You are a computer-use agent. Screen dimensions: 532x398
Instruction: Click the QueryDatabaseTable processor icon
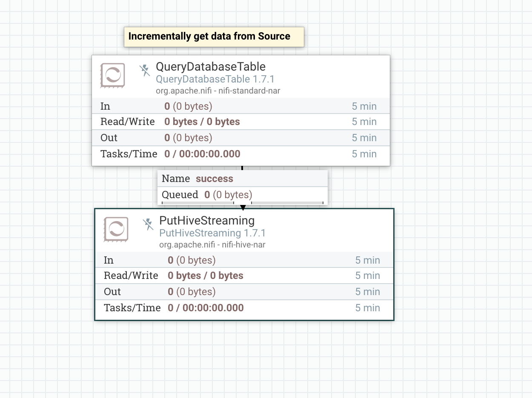click(112, 76)
